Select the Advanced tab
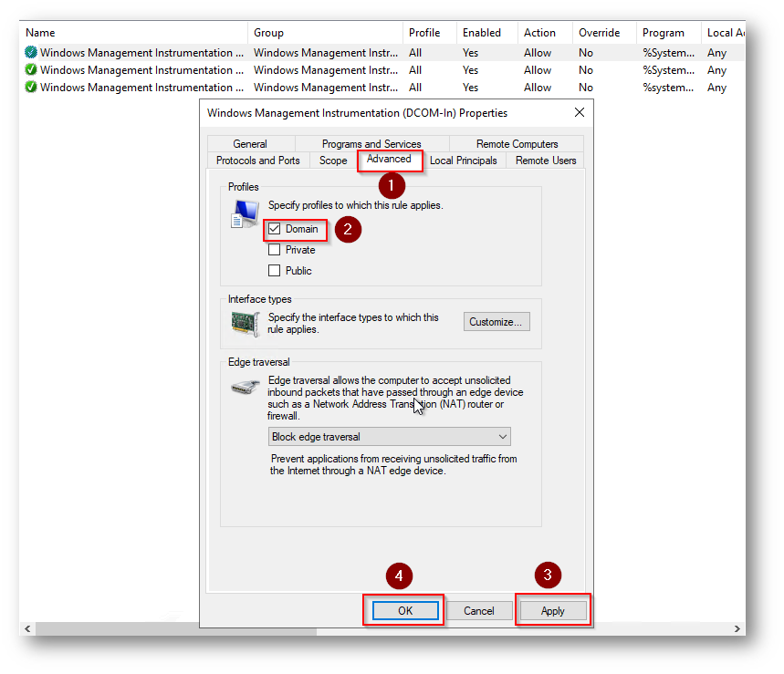Image resolution: width=784 pixels, height=674 pixels. click(389, 160)
